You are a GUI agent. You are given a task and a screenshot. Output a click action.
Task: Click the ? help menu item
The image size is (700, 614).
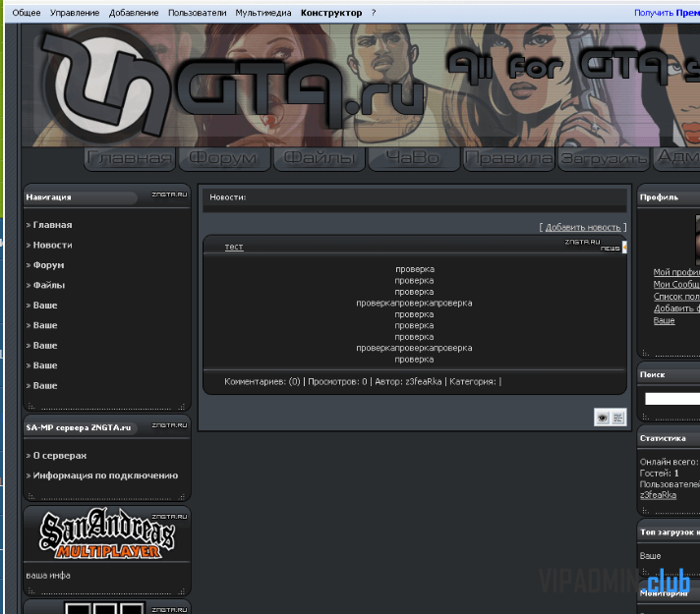[374, 13]
